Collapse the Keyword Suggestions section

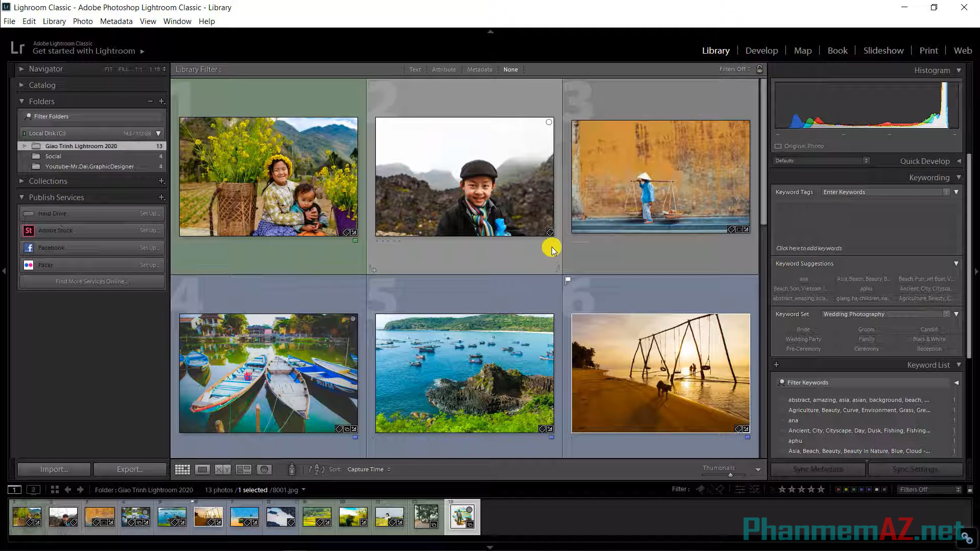[x=956, y=263]
